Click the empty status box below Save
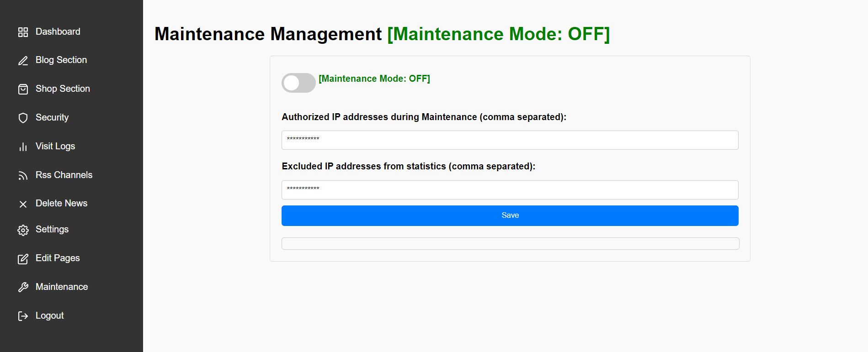Screen dimensions: 868x352 point(510,243)
